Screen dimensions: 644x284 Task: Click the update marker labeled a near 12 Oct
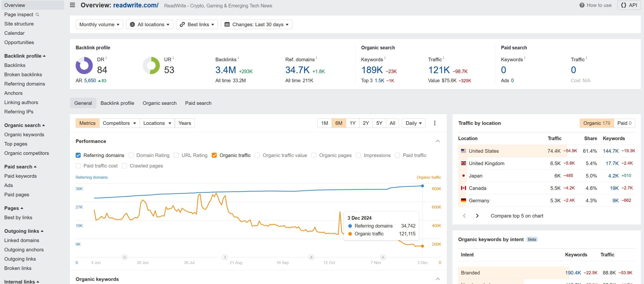pyautogui.click(x=311, y=257)
